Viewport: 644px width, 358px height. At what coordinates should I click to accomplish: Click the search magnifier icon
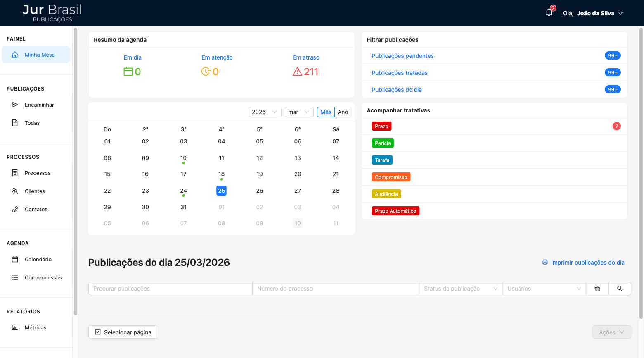620,288
